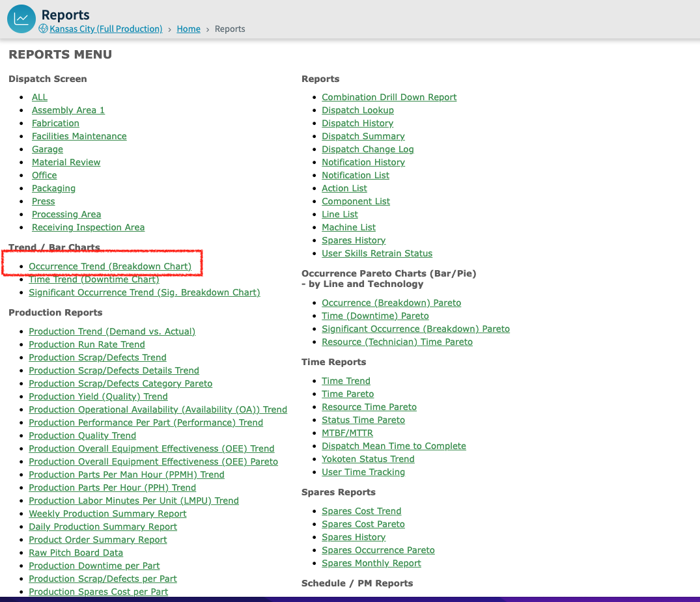700x602 pixels.
Task: Open Notification History report
Action: pyautogui.click(x=363, y=162)
